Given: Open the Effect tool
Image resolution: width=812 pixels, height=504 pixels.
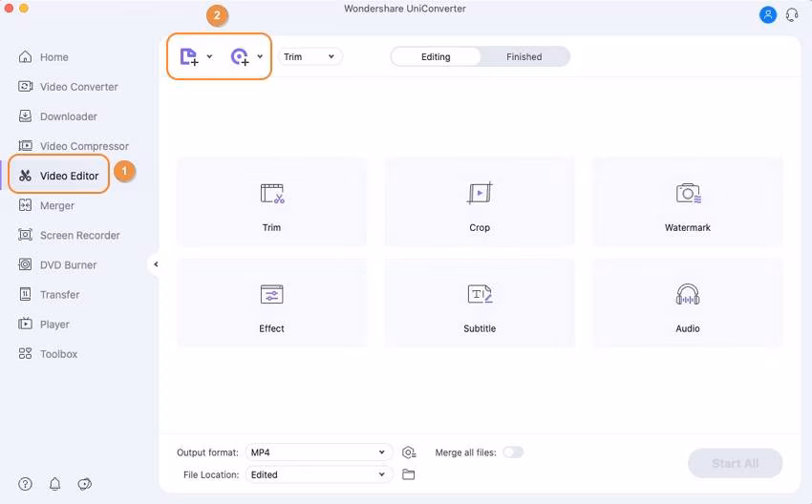Looking at the screenshot, I should 271,303.
